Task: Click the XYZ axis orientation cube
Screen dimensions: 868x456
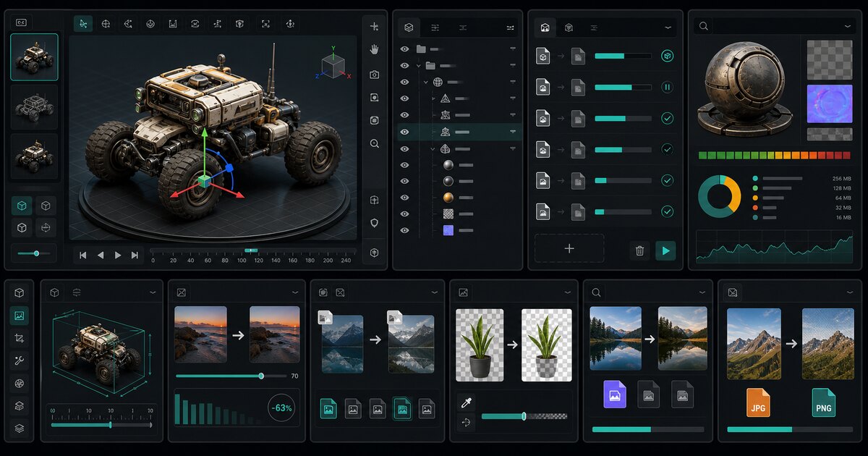Action: tap(333, 66)
